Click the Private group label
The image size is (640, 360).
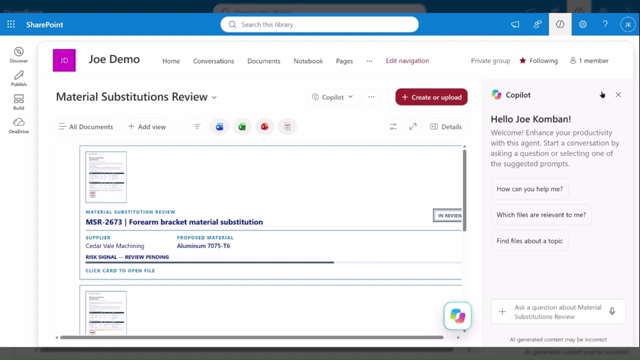(490, 61)
